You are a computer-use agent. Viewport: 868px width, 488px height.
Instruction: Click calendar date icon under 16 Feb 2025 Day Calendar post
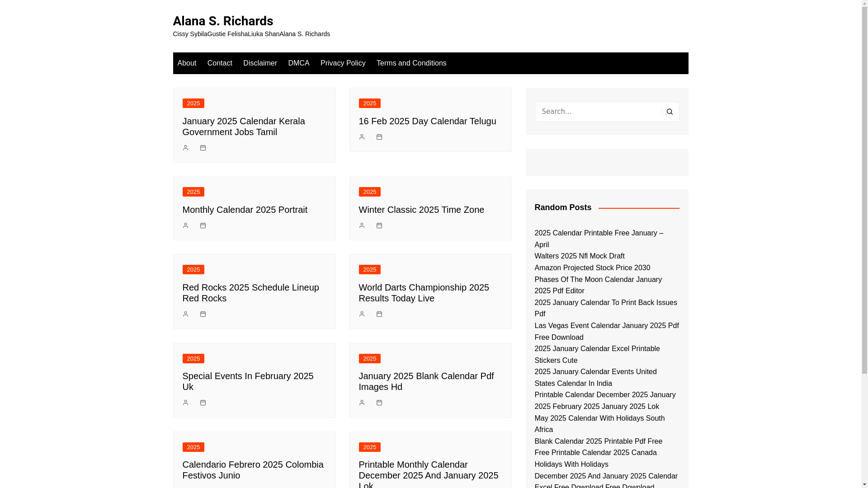tap(379, 137)
